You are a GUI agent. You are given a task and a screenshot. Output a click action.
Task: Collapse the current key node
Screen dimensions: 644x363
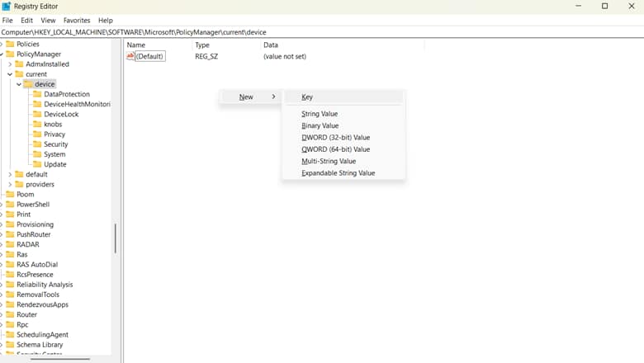10,74
